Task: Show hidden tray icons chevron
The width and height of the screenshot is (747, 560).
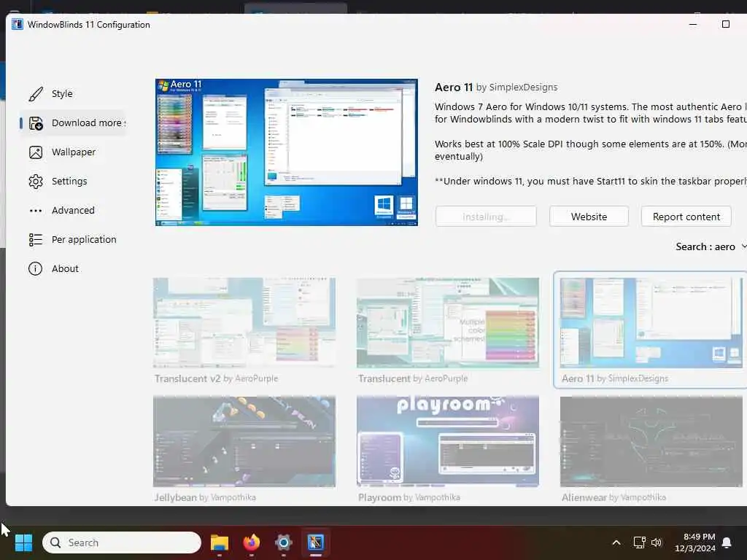Action: point(616,542)
